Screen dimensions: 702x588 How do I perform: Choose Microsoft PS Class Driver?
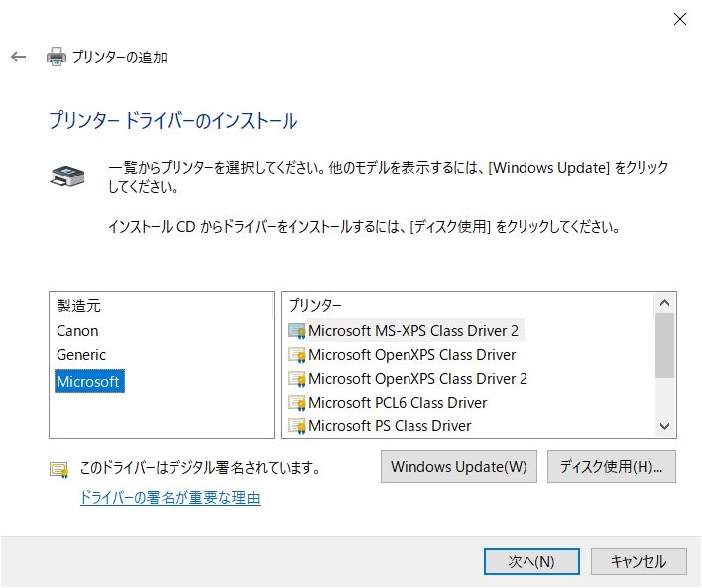[x=390, y=426]
